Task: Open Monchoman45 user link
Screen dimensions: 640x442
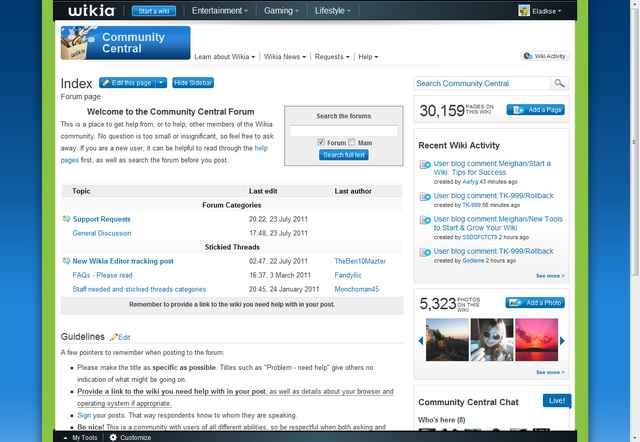Action: tap(357, 289)
